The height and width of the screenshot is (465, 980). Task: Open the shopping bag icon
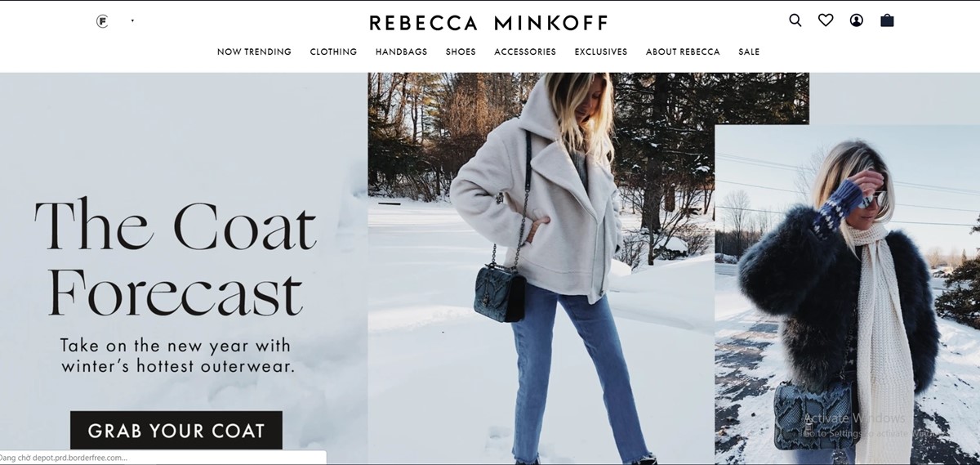[887, 20]
